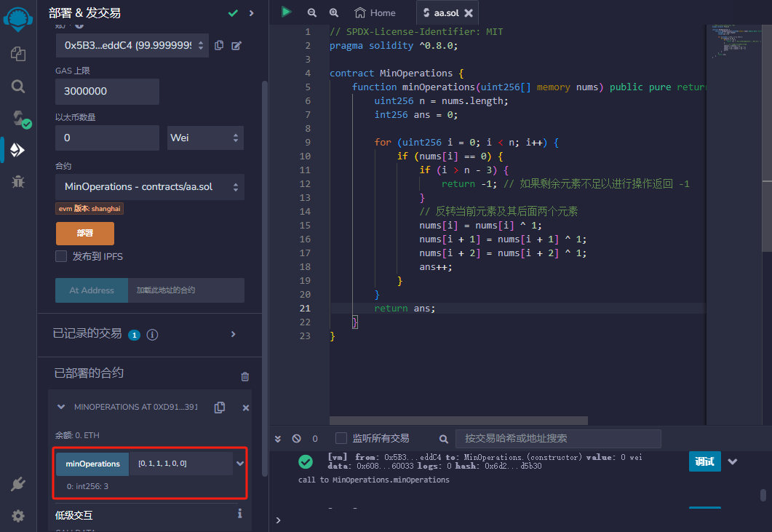Viewport: 772px width, 532px height.
Task: Click 'call to MinOperations.minOperations' log text
Action: (374, 480)
